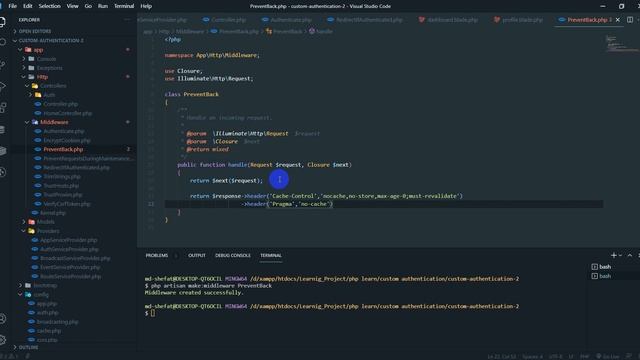Image resolution: width=640 pixels, height=360 pixels.
Task: Open auth.php in the config folder
Action: [x=47, y=313]
